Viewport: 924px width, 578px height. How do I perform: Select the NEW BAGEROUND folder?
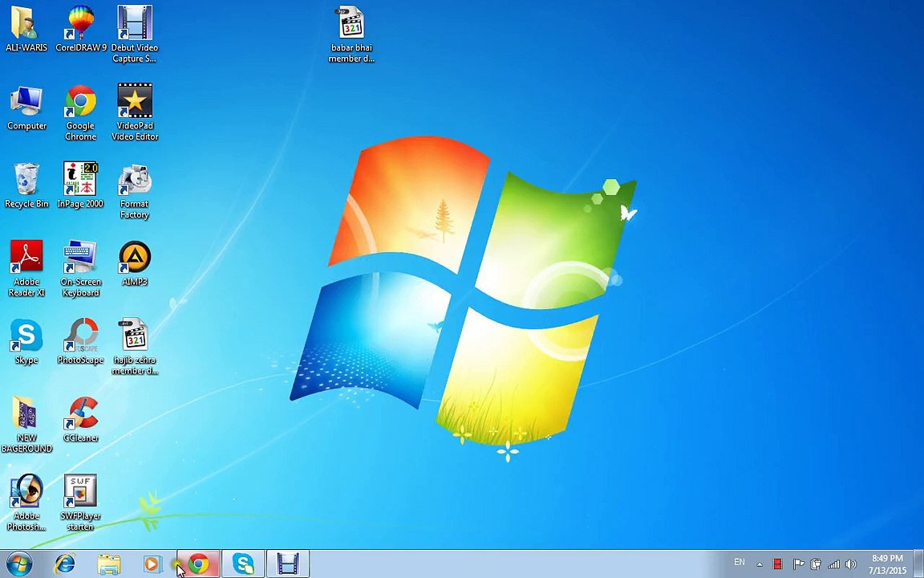(x=26, y=425)
